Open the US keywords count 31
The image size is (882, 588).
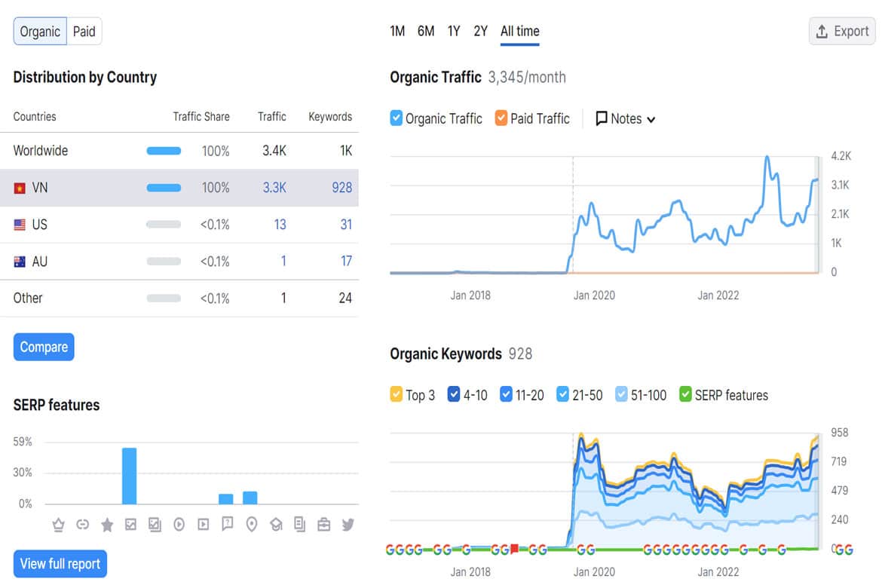click(346, 225)
